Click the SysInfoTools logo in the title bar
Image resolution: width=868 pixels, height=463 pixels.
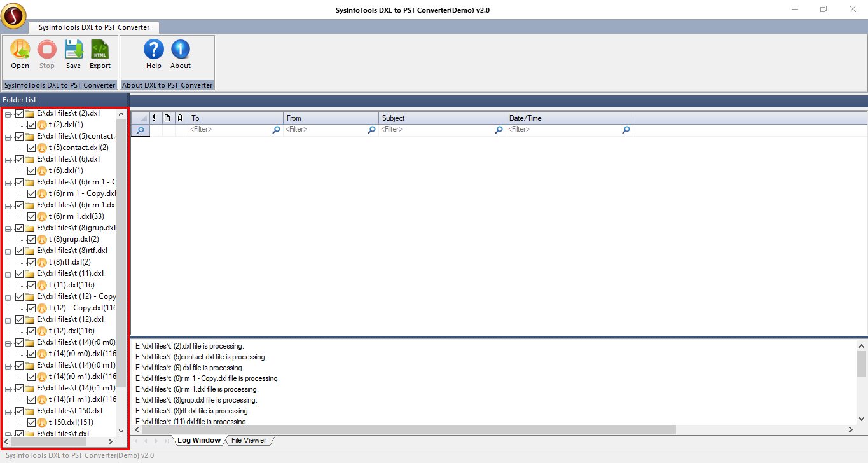(13, 15)
